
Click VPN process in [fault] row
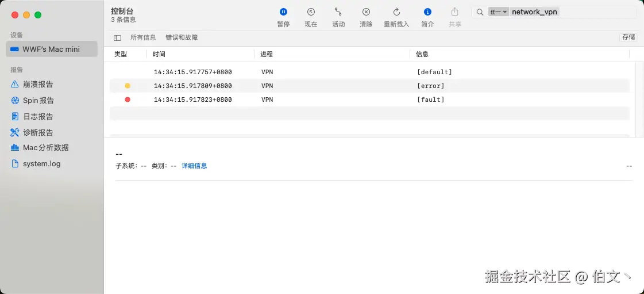pos(267,100)
